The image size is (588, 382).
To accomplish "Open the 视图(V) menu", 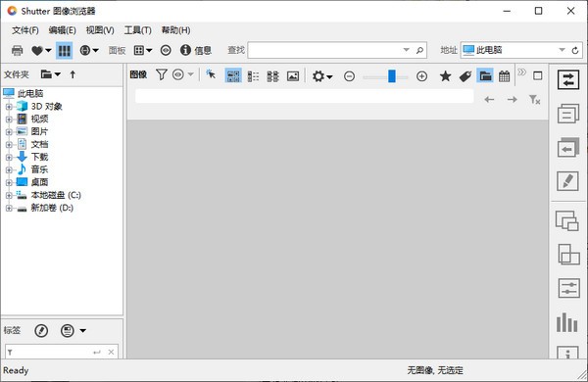I will pos(100,30).
